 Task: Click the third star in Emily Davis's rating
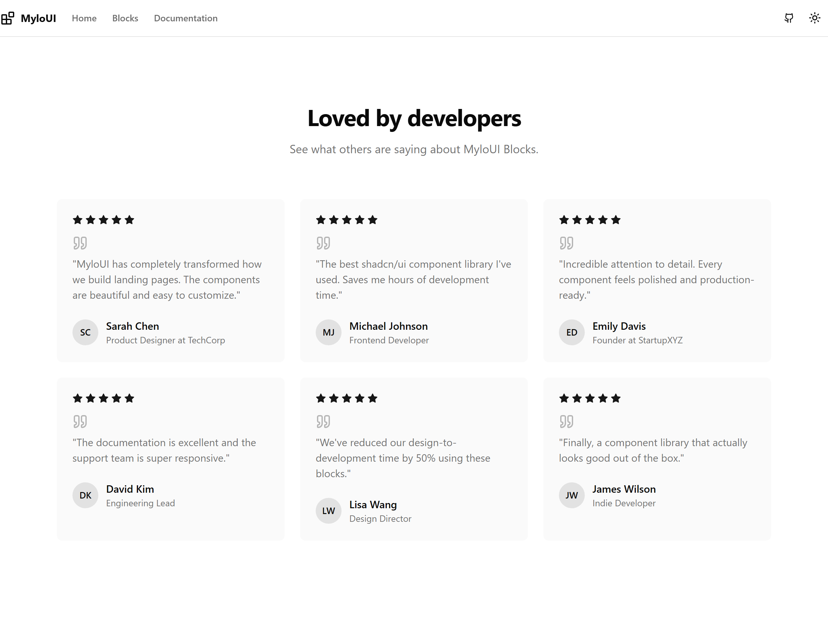point(590,220)
